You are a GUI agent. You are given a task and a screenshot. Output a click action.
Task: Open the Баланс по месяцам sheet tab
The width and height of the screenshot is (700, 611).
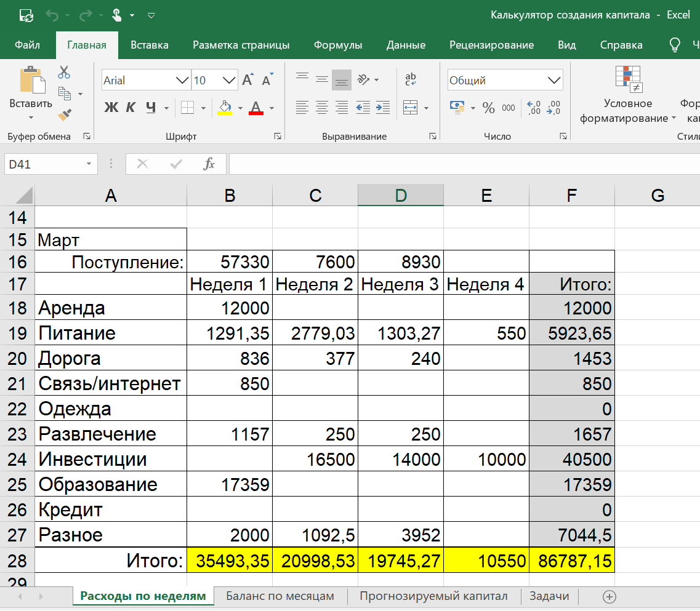click(280, 596)
